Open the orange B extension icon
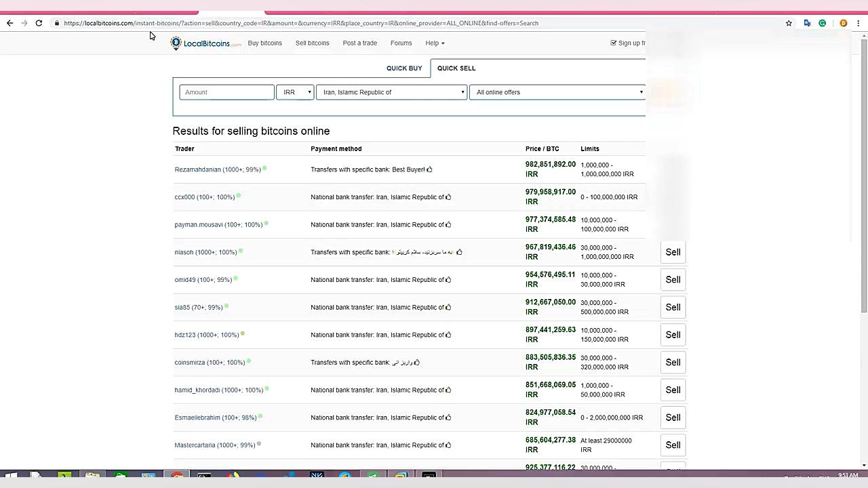 pos(844,23)
